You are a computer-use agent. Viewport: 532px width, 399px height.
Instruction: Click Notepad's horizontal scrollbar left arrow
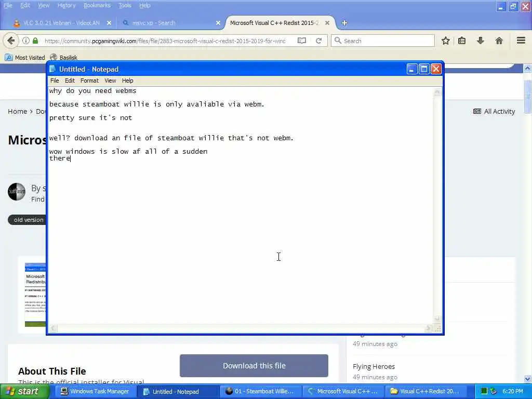point(52,328)
